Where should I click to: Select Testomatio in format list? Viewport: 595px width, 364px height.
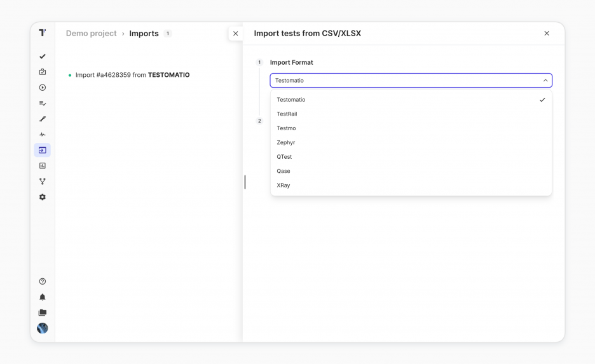[411, 100]
